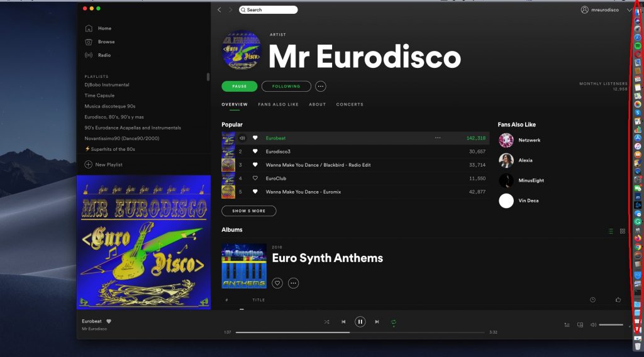Like the EuroClub track
This screenshot has height=357, width=644.
pyautogui.click(x=255, y=178)
